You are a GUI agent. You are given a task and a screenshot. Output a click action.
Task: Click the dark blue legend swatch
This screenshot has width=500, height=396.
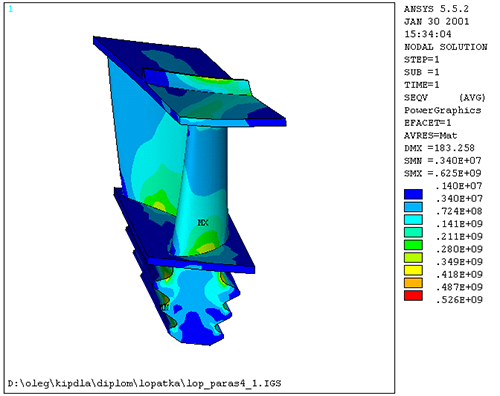413,194
